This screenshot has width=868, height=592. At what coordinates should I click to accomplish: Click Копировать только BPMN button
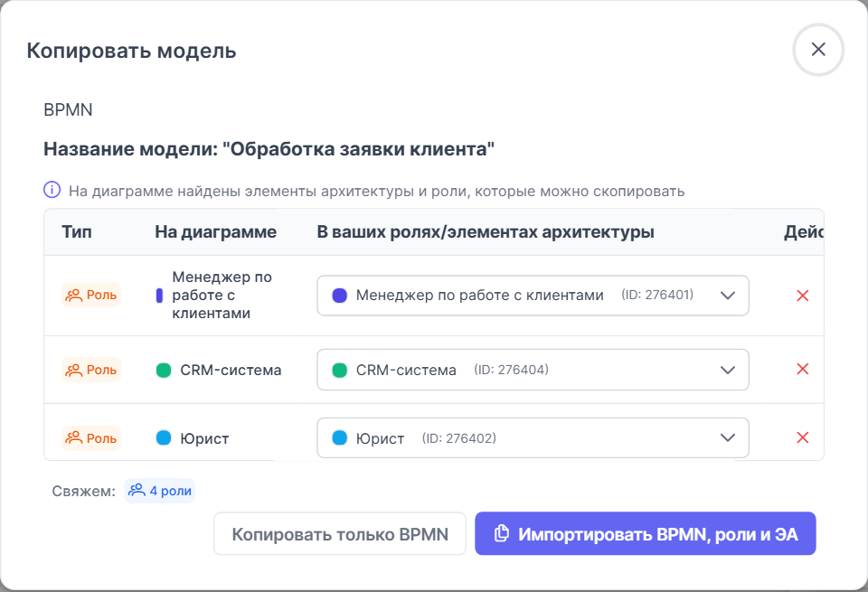(x=340, y=534)
